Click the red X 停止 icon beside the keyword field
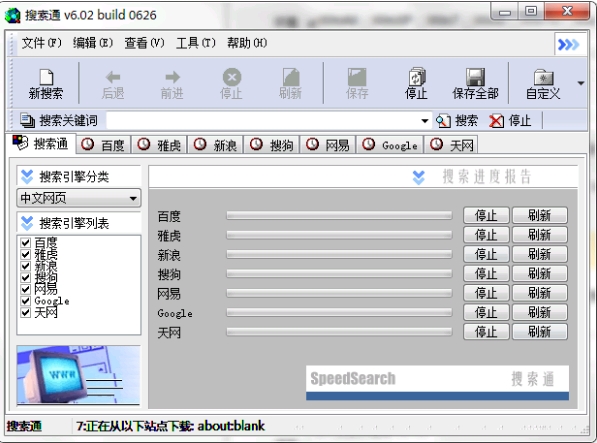The width and height of the screenshot is (597, 443). [x=496, y=121]
